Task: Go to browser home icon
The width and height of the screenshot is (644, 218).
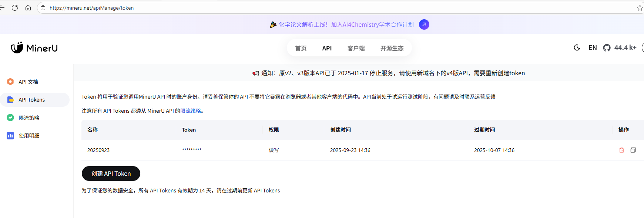Action: click(28, 8)
